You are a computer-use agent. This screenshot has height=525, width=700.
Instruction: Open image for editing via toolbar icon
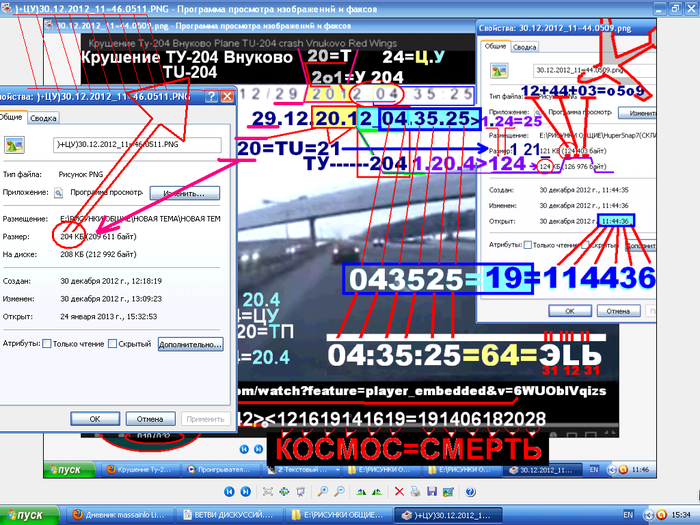448,492
